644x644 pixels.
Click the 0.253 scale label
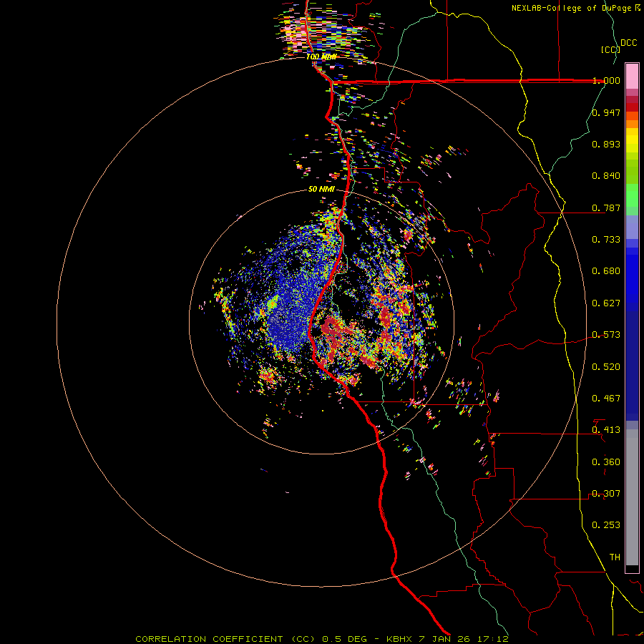[606, 525]
